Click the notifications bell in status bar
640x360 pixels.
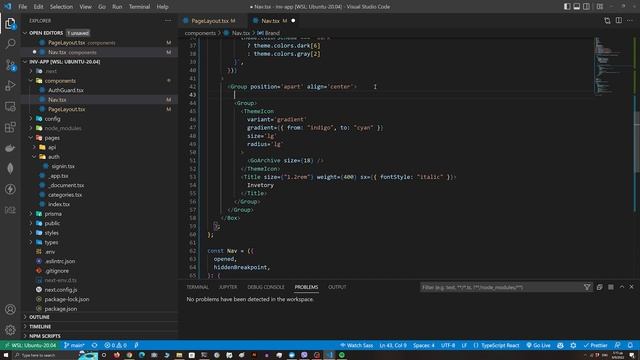(x=630, y=345)
